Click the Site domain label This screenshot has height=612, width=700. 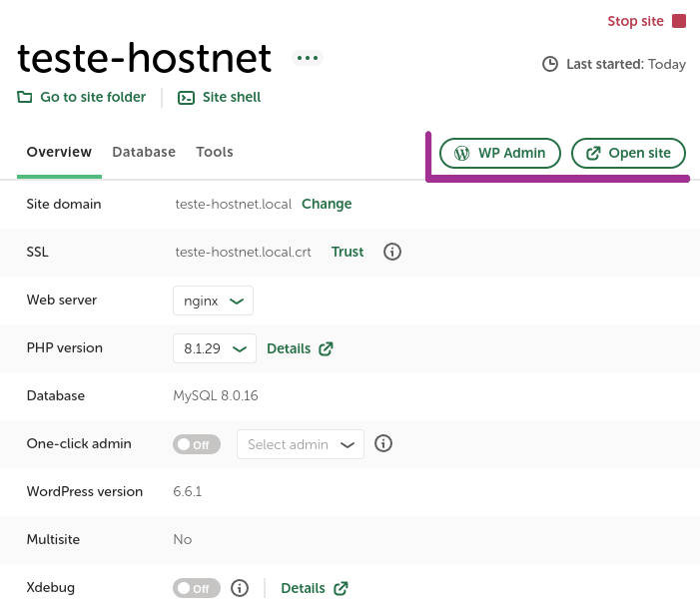pyautogui.click(x=64, y=204)
